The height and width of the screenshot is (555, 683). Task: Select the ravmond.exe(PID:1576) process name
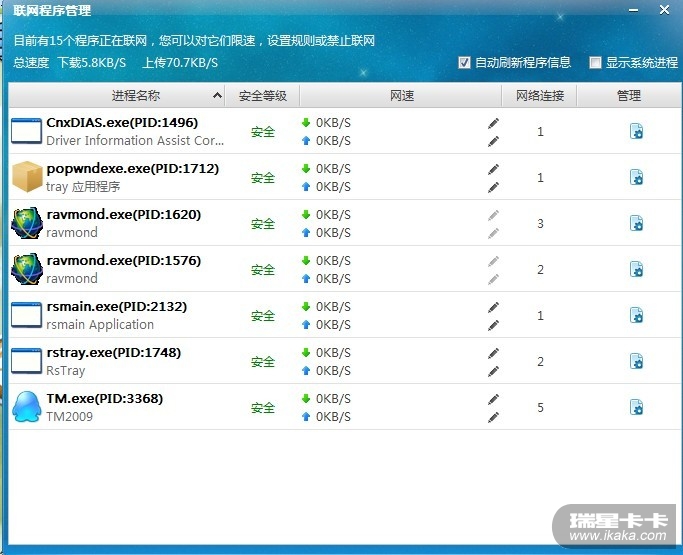coord(124,261)
